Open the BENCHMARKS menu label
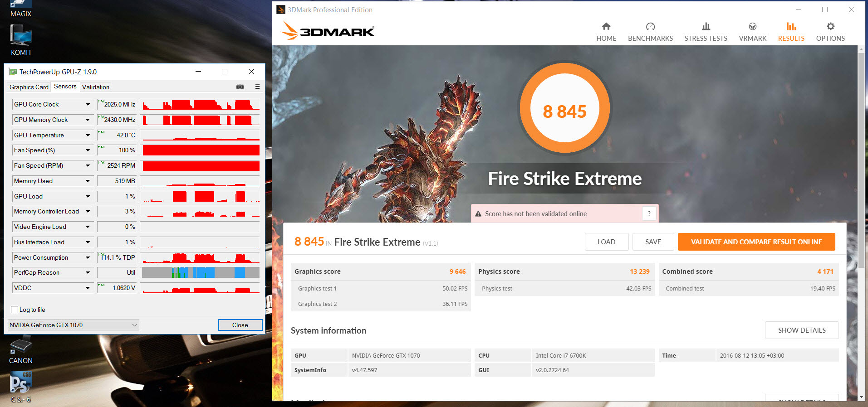Screen dimensions: 868x407 (x=650, y=39)
